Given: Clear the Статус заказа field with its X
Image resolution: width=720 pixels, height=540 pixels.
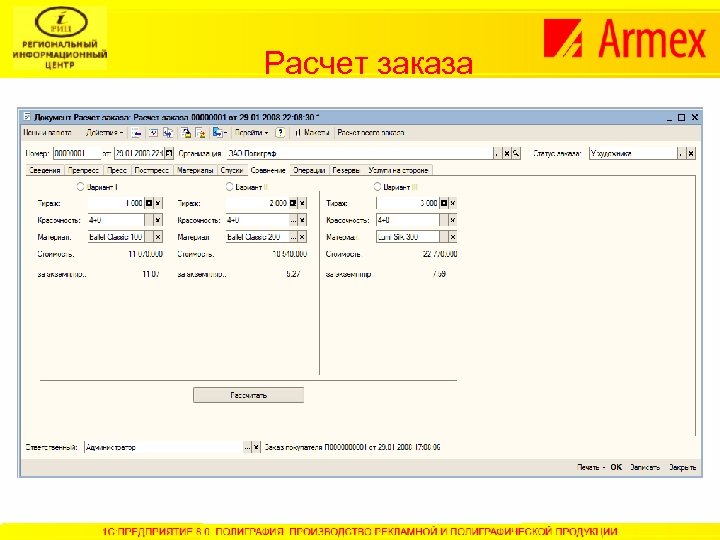Looking at the screenshot, I should (691, 153).
